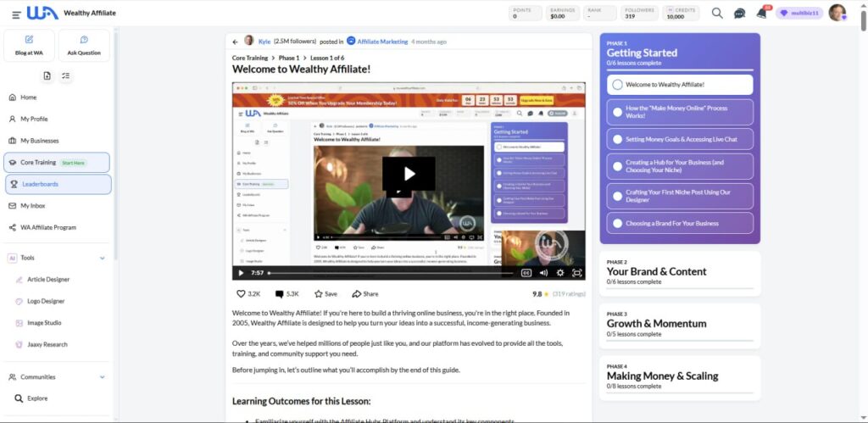Open Leaderboards in sidebar

click(58, 184)
